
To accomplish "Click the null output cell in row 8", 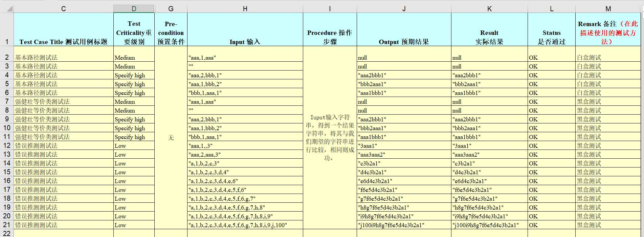I will (404, 111).
